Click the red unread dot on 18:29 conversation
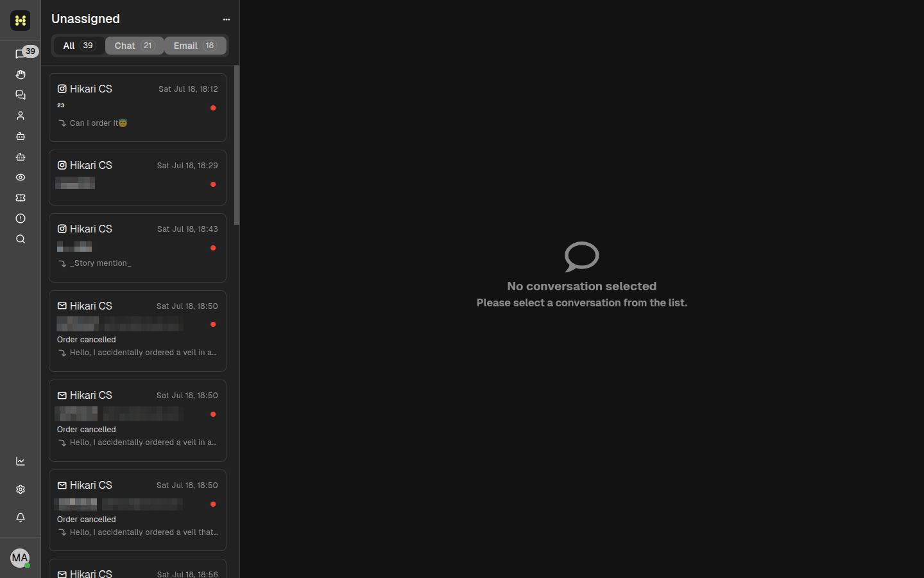The height and width of the screenshot is (578, 924). [213, 184]
